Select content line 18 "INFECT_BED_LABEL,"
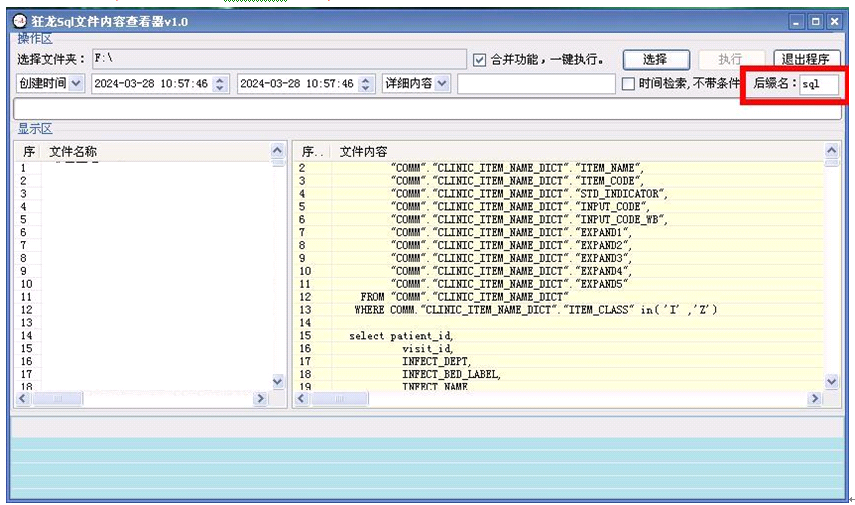This screenshot has width=855, height=505. click(559, 374)
